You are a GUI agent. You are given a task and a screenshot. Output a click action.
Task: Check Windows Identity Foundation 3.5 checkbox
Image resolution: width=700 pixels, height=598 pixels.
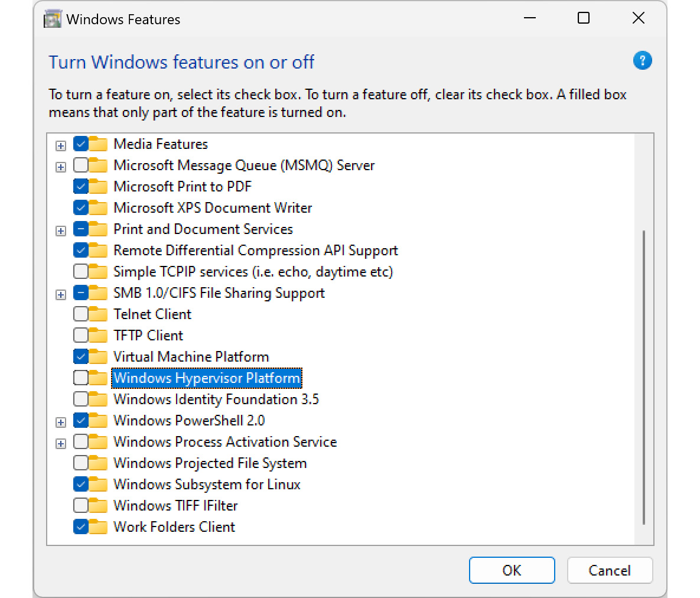[x=81, y=399]
